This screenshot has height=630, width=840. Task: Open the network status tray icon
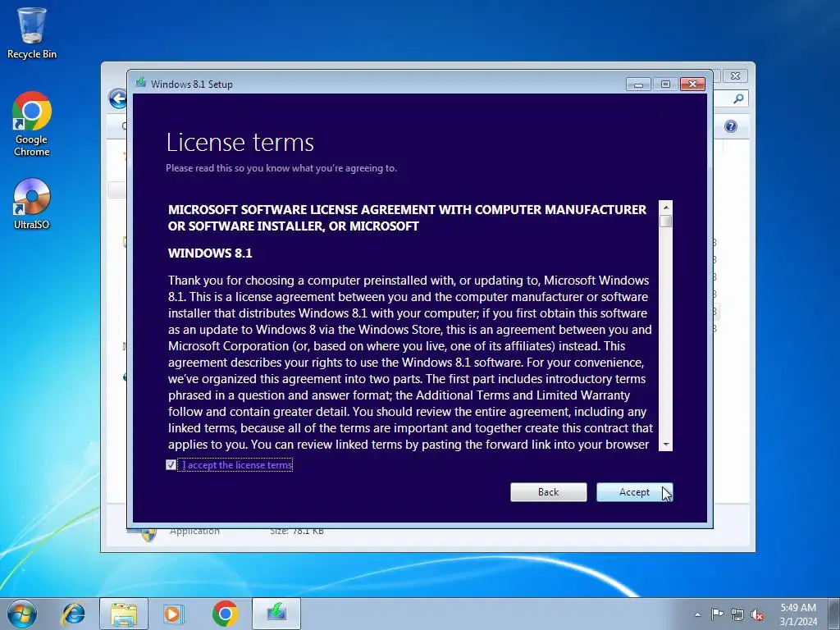(737, 614)
